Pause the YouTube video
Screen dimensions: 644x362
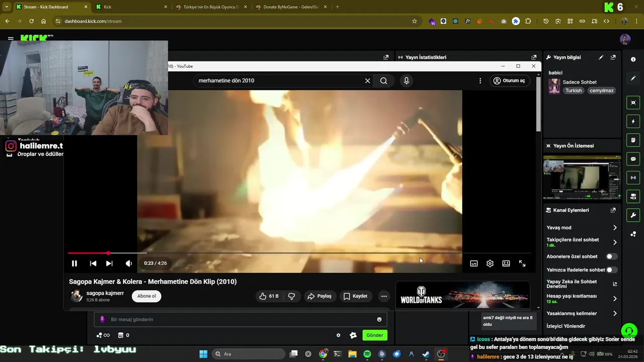74,263
